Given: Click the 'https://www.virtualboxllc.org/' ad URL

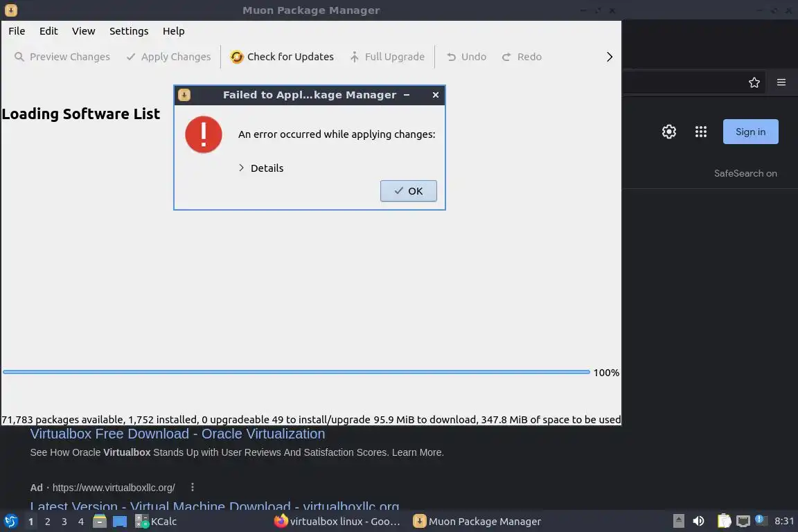Looking at the screenshot, I should 114,488.
